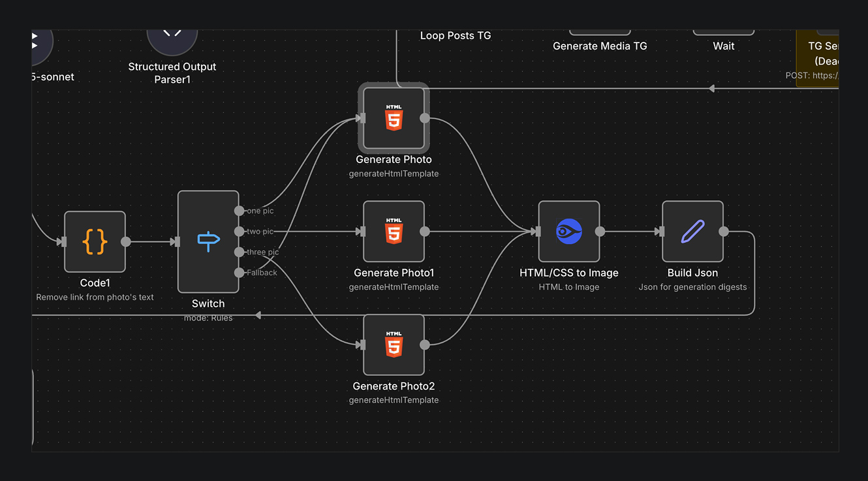Click the Switch "one pic" output connector

click(240, 211)
